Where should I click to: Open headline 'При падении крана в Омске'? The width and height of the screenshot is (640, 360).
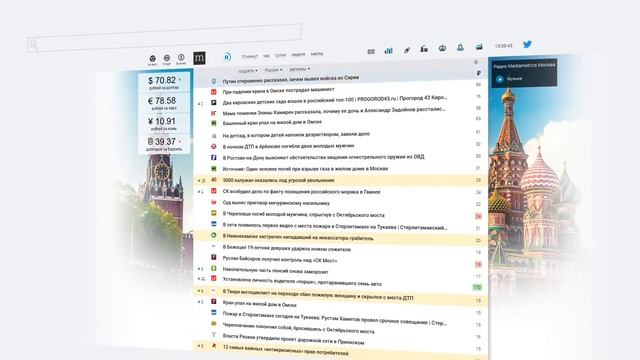tap(278, 91)
